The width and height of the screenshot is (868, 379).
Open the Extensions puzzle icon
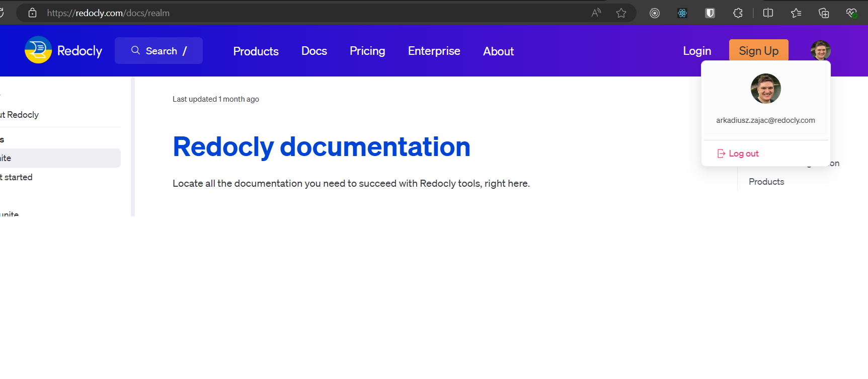[x=738, y=13]
